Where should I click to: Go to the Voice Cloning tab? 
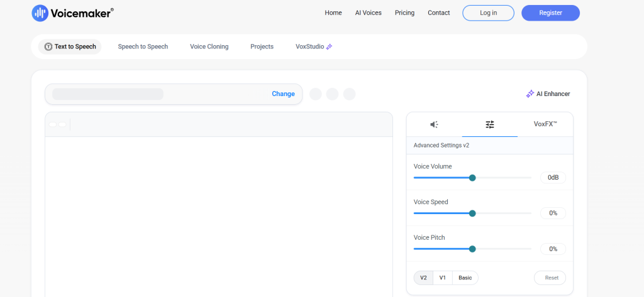pos(209,46)
